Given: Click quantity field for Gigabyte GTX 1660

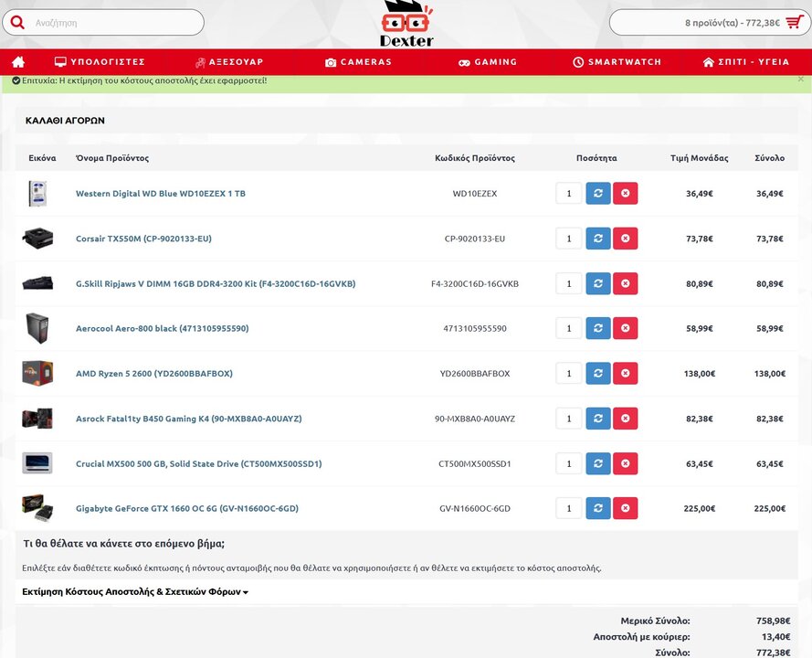Looking at the screenshot, I should pyautogui.click(x=569, y=508).
